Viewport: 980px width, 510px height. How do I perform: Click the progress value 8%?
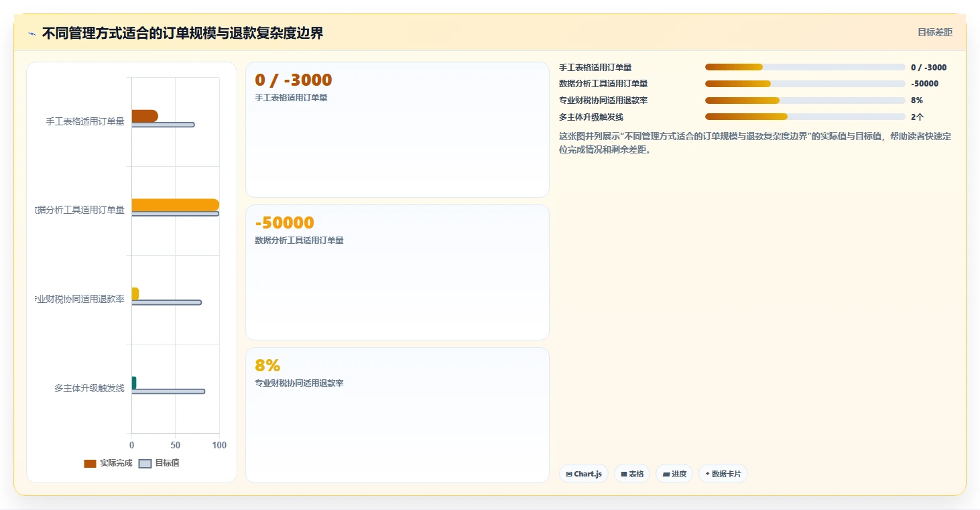click(x=917, y=100)
